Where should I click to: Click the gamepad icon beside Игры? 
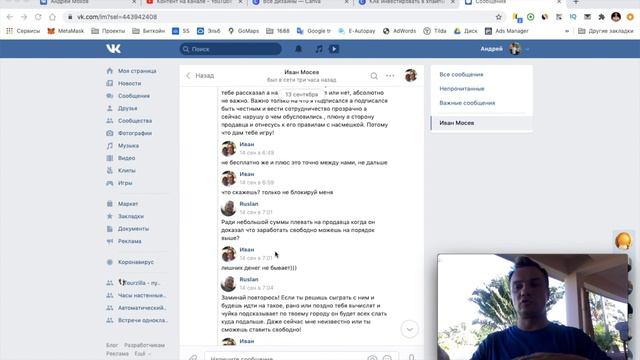109,183
